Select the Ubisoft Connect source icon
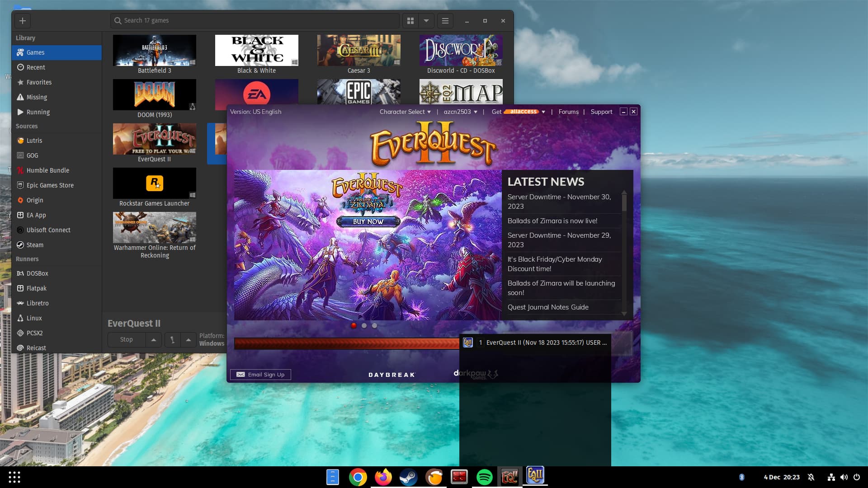This screenshot has height=488, width=868. point(20,230)
